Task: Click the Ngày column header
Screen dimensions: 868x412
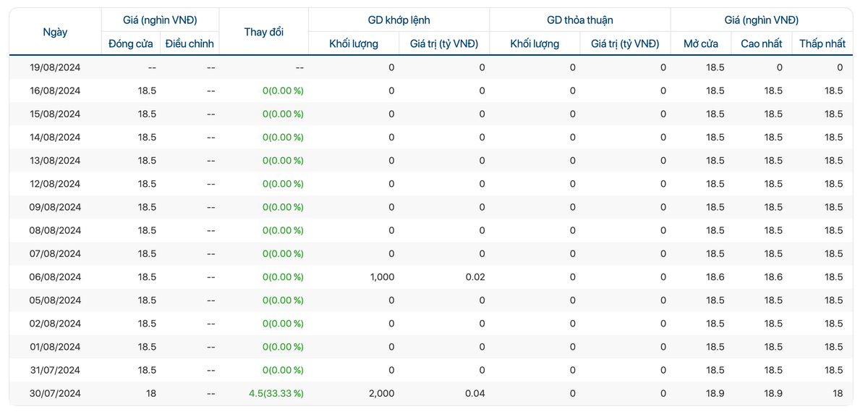Action: [55, 32]
